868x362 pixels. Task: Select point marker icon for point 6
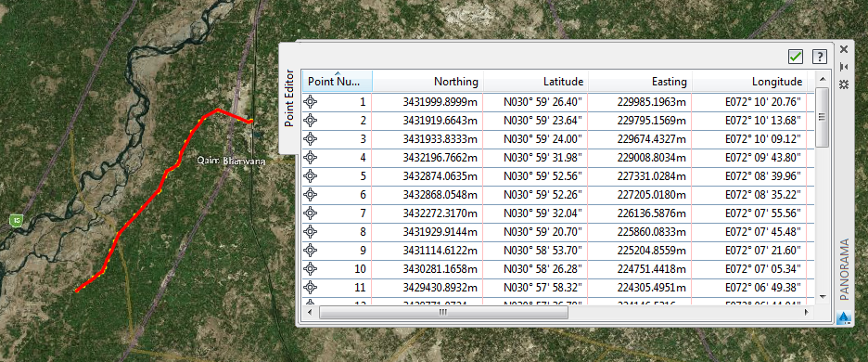point(311,195)
